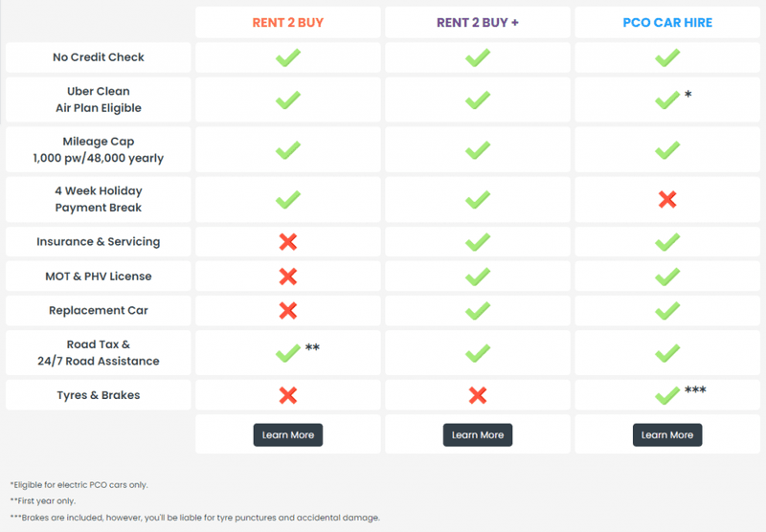Viewport: 766px width, 532px height.
Task: Click Rent 2 Buy + Replacement Car checkmark
Action: [477, 311]
